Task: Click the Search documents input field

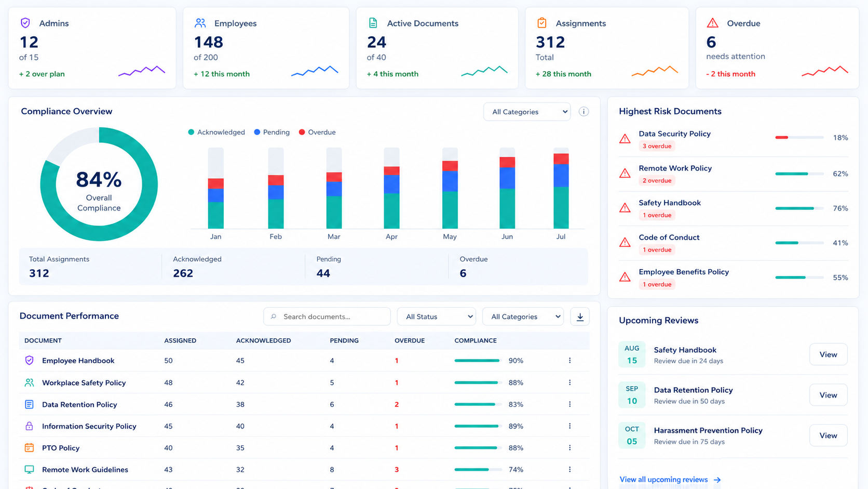Action: click(x=327, y=316)
